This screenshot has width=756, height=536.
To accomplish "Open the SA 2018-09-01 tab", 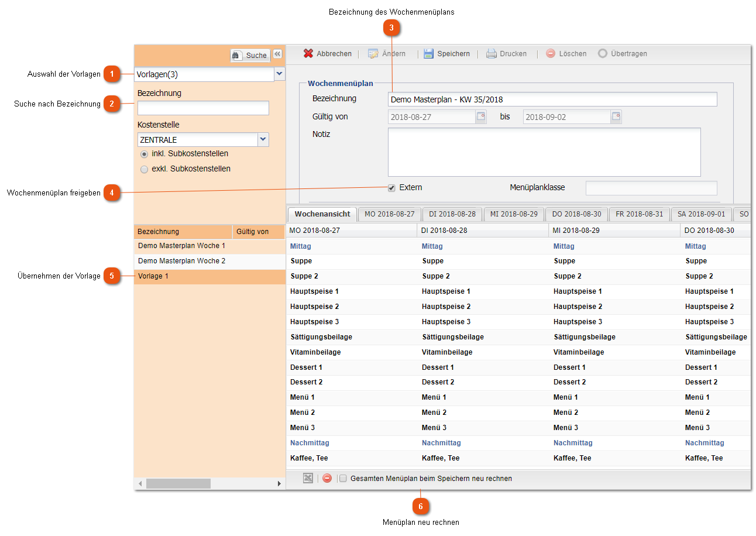I will point(702,214).
